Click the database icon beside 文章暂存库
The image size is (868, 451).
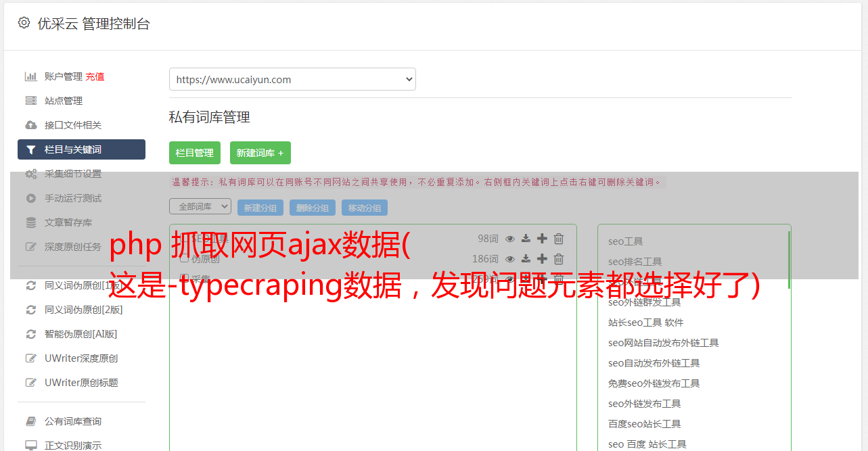tap(30, 222)
